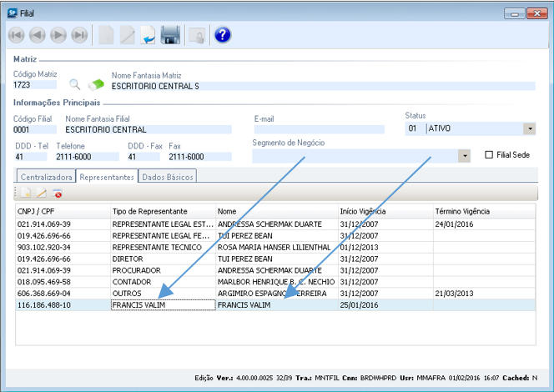The height and width of the screenshot is (392, 554).
Task: Open the help question mark icon
Action: click(222, 34)
